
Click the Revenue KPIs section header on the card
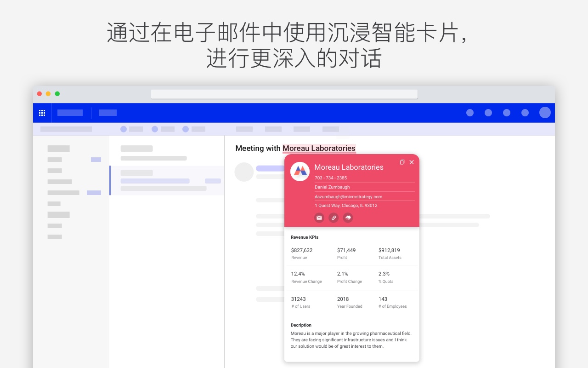304,237
